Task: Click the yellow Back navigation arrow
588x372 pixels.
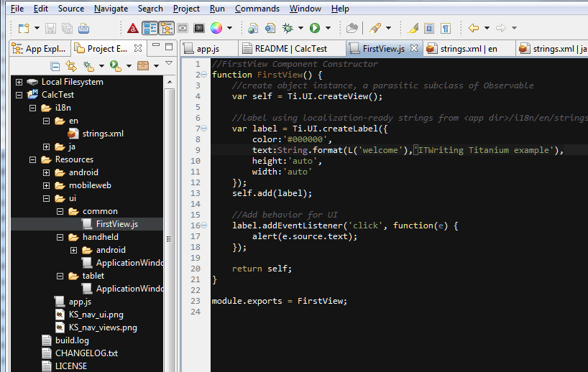Action: point(474,28)
